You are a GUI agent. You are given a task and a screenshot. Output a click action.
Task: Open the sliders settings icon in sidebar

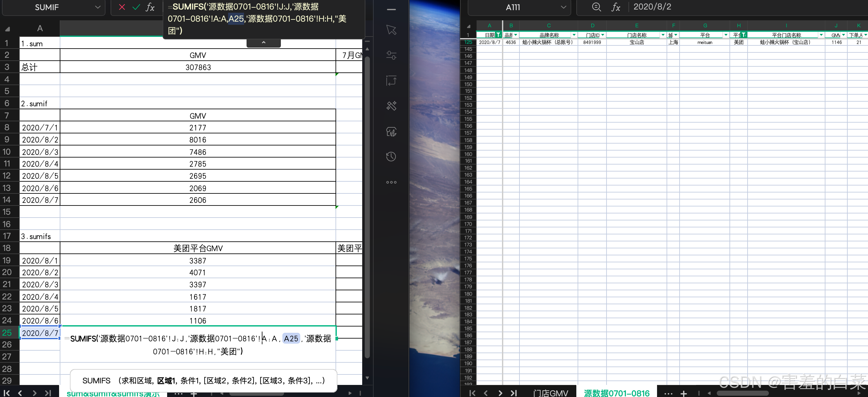coord(391,55)
